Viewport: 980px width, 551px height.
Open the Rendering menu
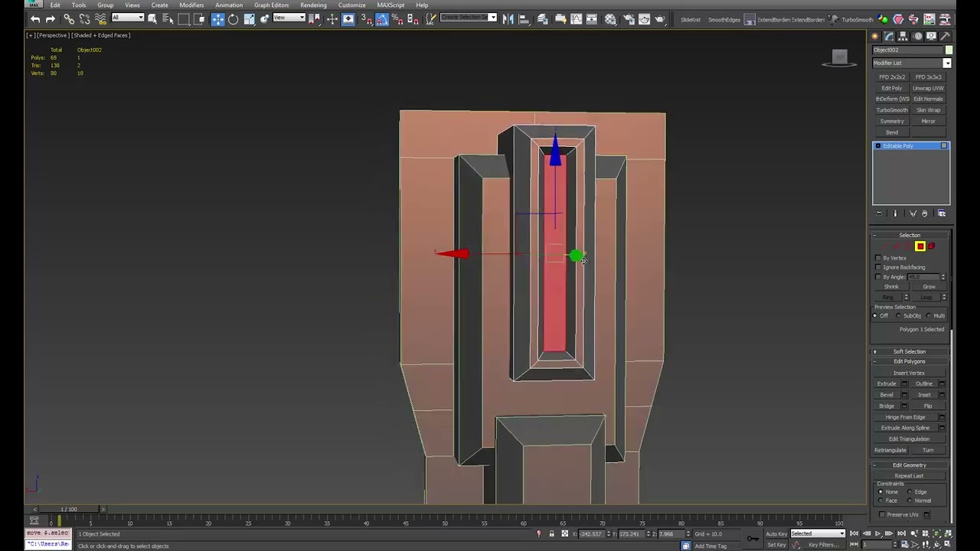click(313, 5)
